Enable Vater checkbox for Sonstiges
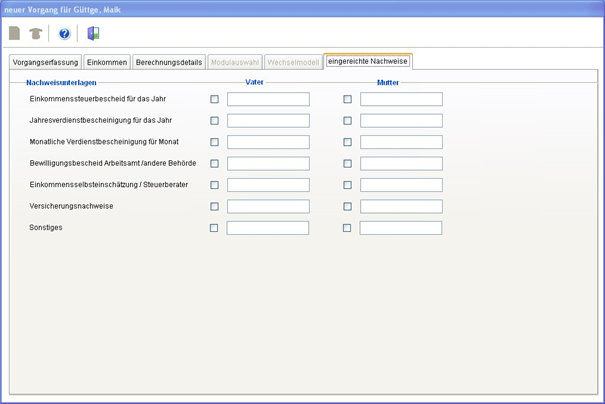Viewport: 605px width, 404px height. (x=214, y=228)
